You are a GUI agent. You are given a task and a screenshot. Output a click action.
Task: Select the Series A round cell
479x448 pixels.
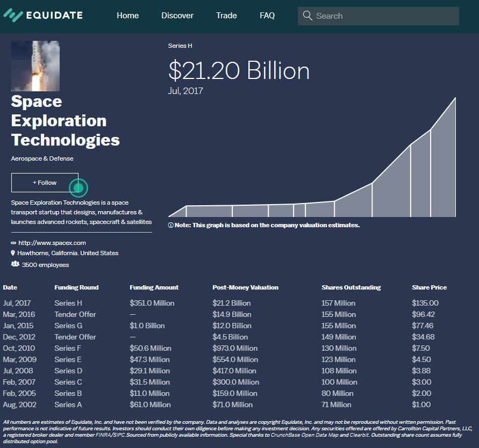68,404
